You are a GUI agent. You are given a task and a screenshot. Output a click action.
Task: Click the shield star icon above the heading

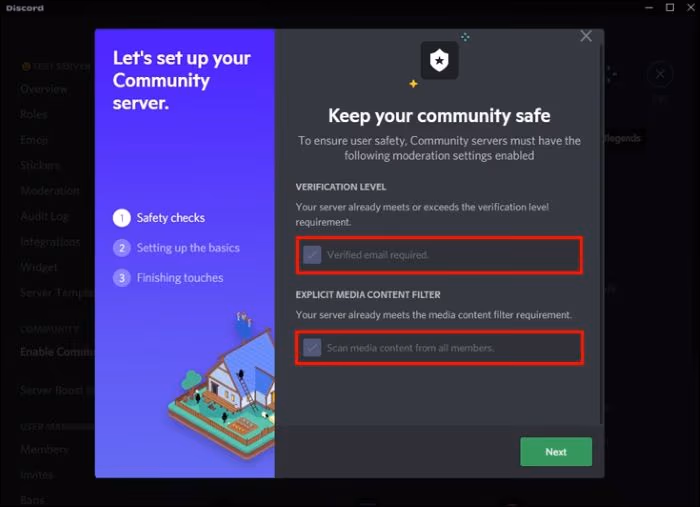pos(439,60)
